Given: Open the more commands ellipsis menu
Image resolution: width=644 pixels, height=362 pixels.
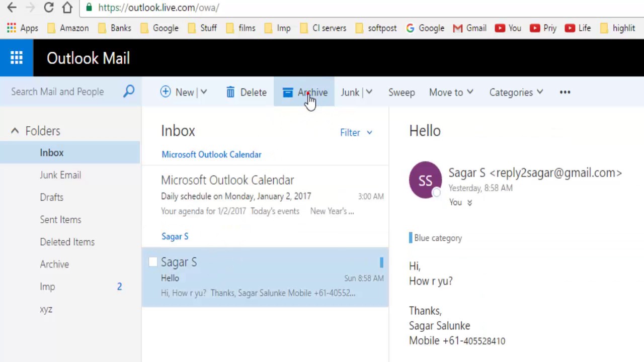Looking at the screenshot, I should 565,92.
